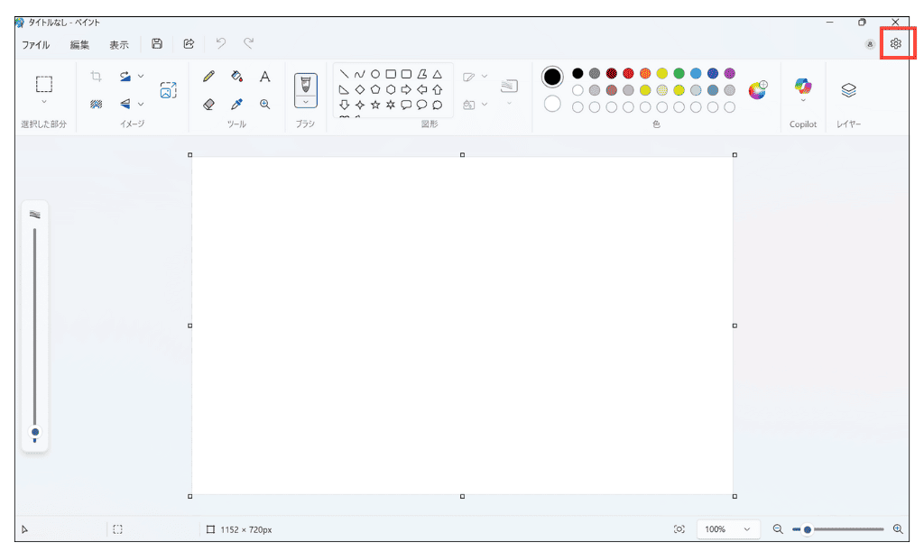Click the Save icon

157,43
